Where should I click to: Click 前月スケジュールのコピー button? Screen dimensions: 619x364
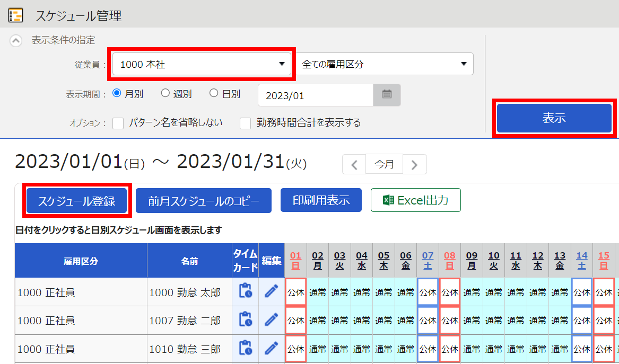[x=204, y=201]
